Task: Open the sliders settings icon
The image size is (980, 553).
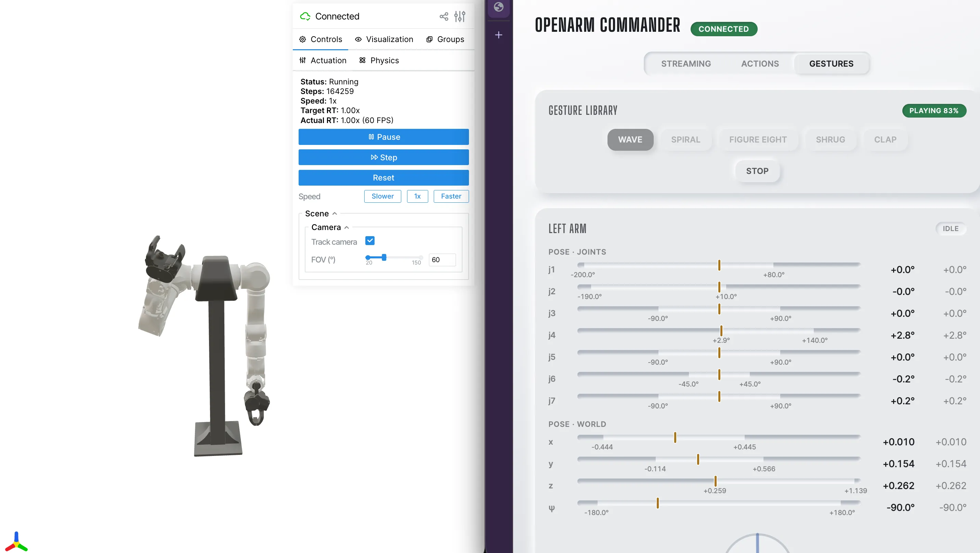Action: coord(460,16)
